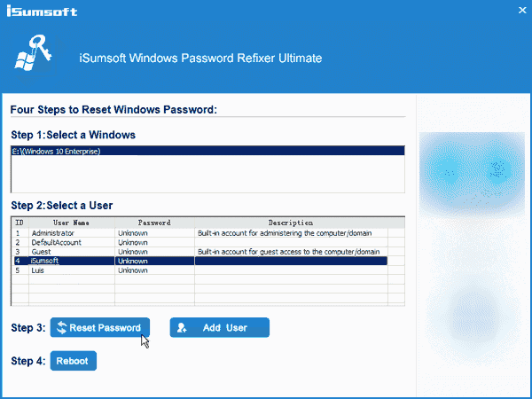Click the Administrator account description text
The height and width of the screenshot is (399, 532).
tap(285, 233)
